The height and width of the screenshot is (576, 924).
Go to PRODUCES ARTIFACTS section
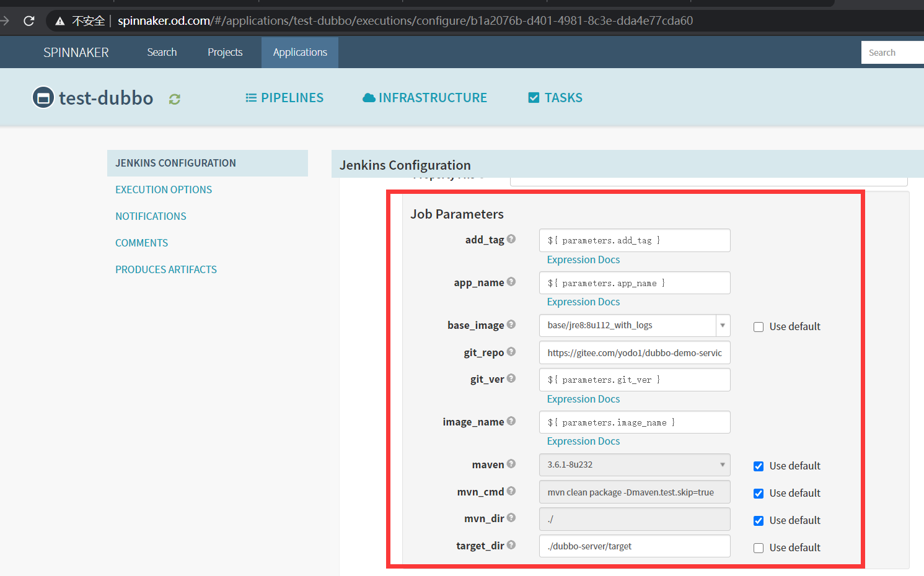click(166, 269)
